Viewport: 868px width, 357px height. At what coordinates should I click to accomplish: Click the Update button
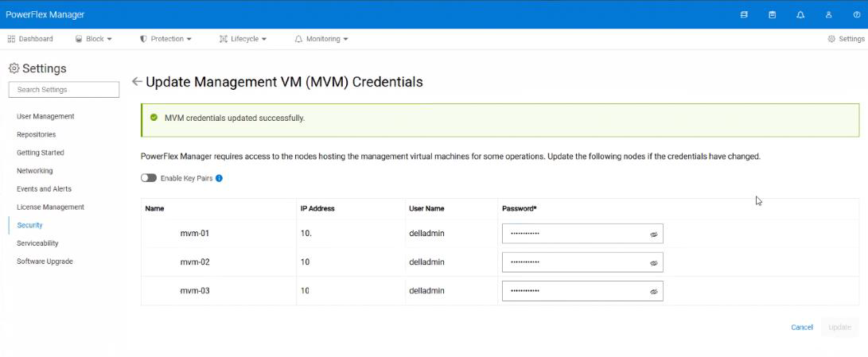(x=839, y=327)
